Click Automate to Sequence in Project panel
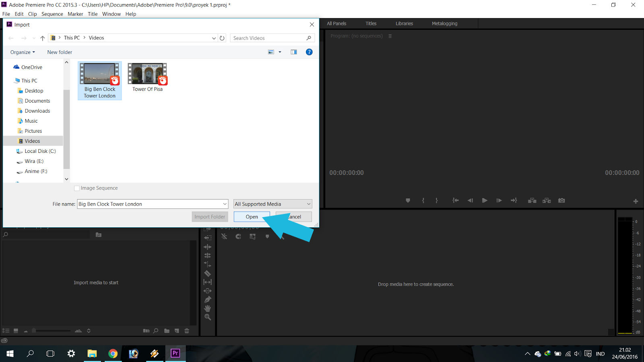Viewport: 644px width, 362px height. tap(146, 331)
